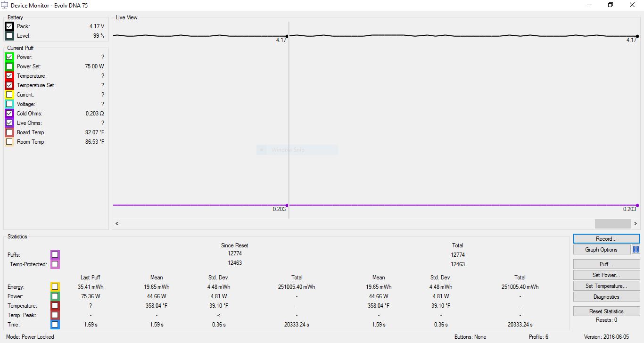
Task: Check the Puffs statistics checkbox
Action: pos(55,255)
